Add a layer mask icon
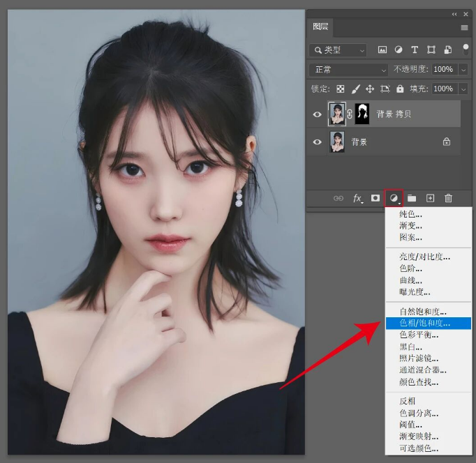The height and width of the screenshot is (463, 476). (x=375, y=198)
